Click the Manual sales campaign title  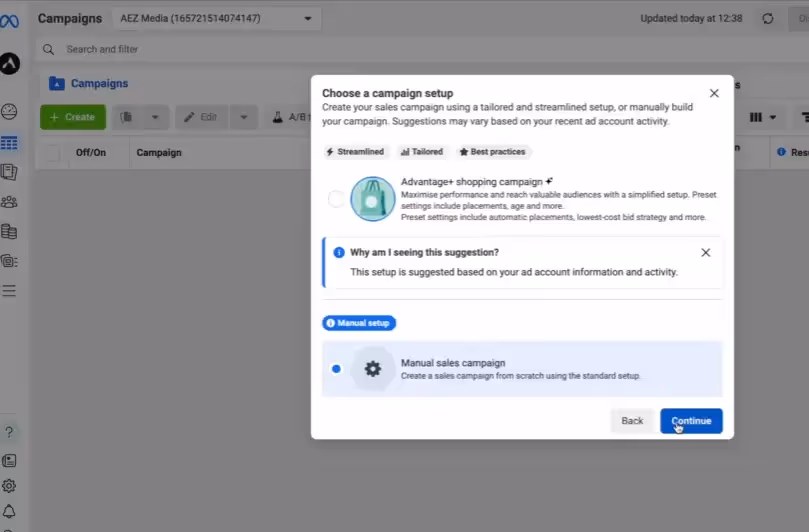coord(453,363)
